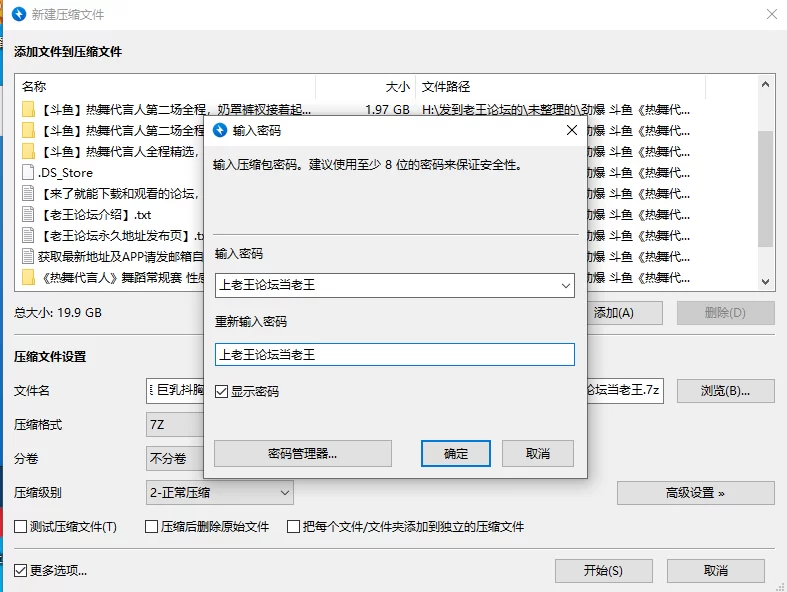787x592 pixels.
Task: Select the .DS_Store file icon
Action: point(28,172)
